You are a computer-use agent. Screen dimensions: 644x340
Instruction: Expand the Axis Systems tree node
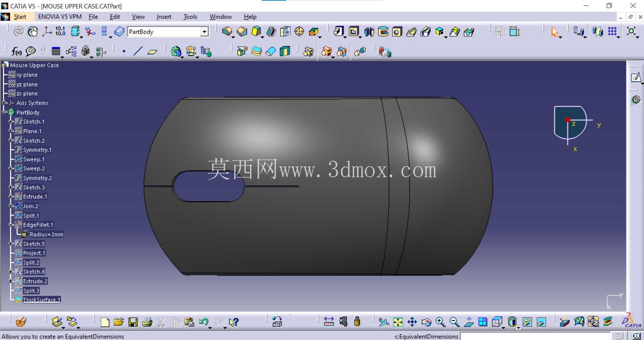4,103
